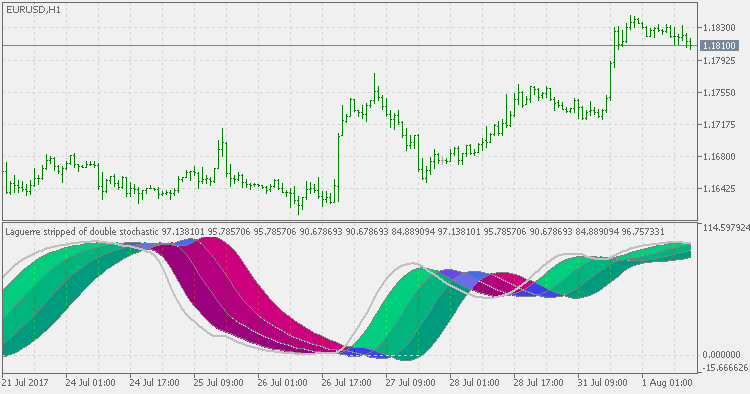Click the 25 Jul 09:00 time label
This screenshot has height=394, width=750.
click(219, 383)
